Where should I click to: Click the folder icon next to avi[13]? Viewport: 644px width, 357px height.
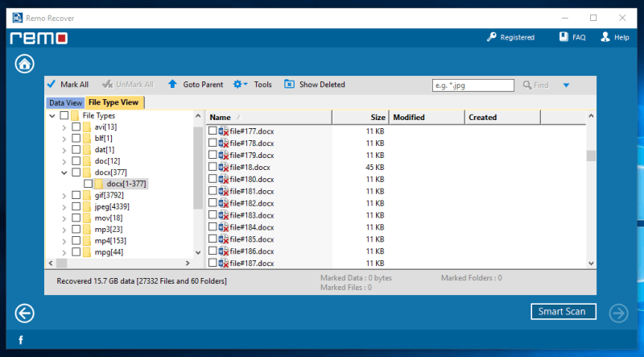tap(87, 127)
